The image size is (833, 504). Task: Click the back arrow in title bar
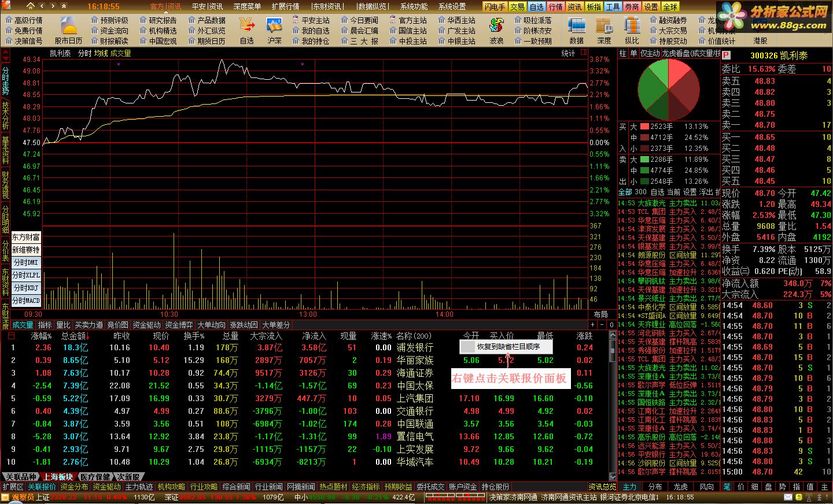pos(42,6)
